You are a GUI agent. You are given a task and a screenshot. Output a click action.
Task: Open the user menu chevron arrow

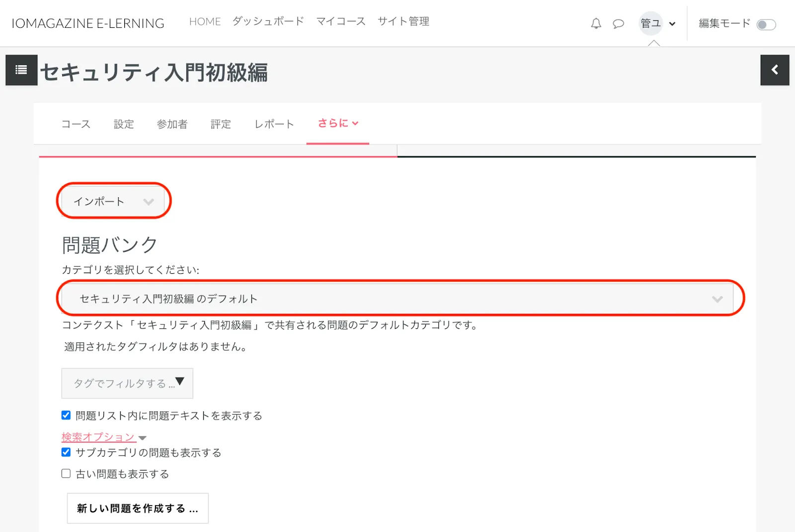672,24
